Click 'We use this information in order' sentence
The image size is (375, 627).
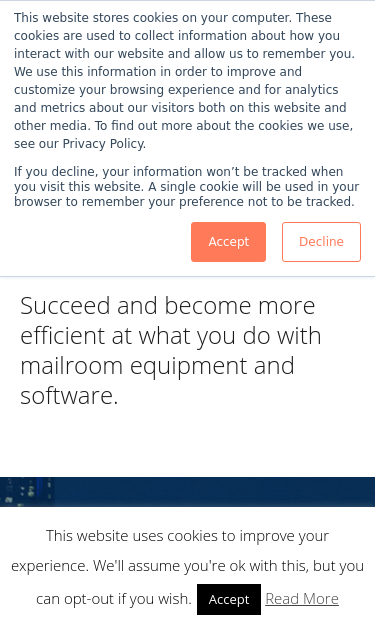point(158,72)
